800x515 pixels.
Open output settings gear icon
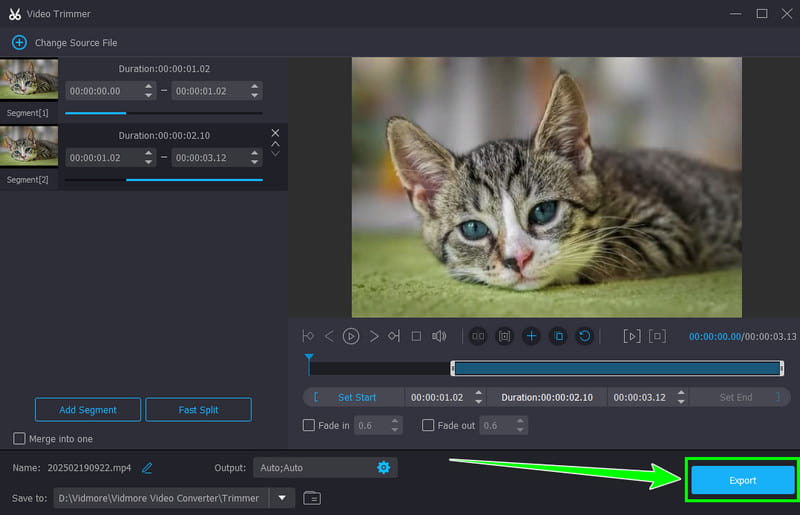383,467
